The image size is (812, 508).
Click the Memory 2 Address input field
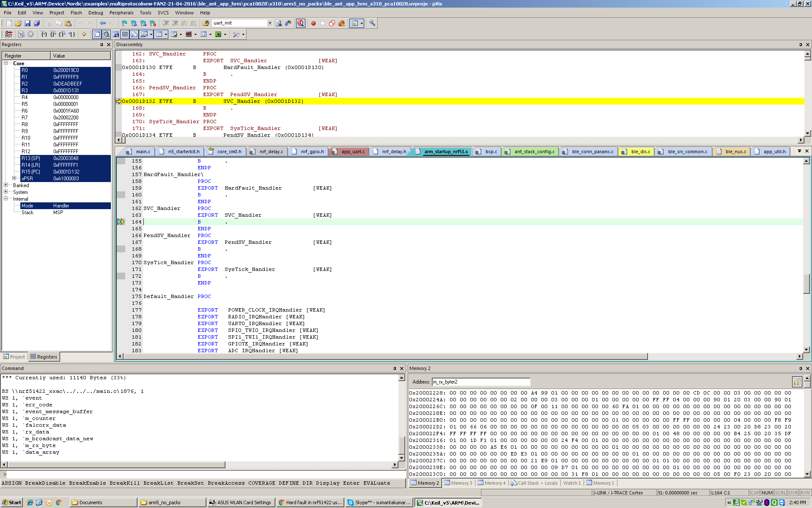coord(481,382)
